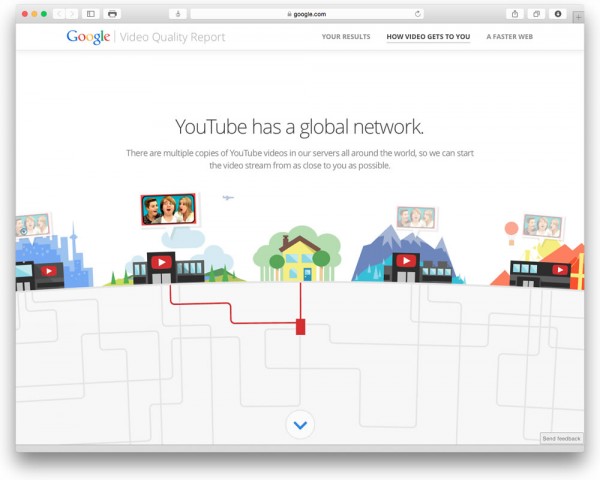Click the Video Quality Report title

coord(172,37)
